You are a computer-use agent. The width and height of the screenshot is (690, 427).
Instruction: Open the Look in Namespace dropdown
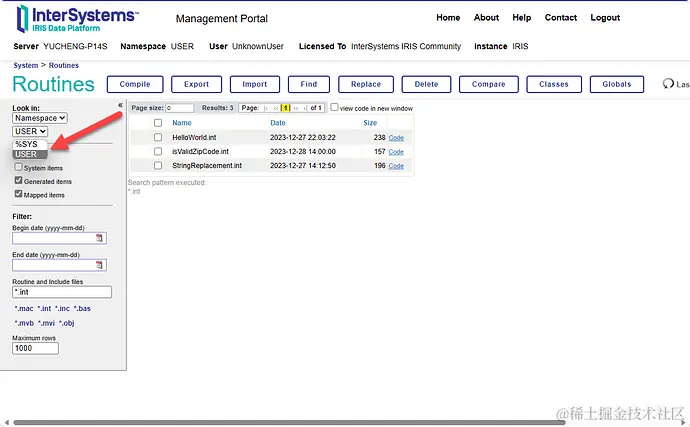[x=40, y=118]
